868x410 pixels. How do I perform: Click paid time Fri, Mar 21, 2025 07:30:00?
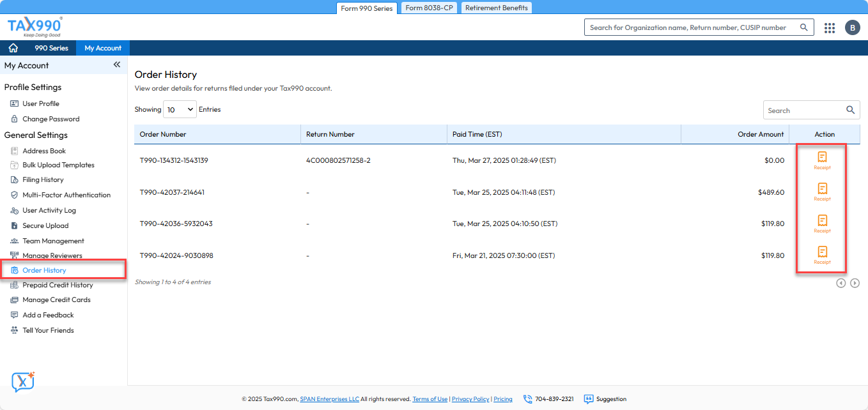(504, 255)
